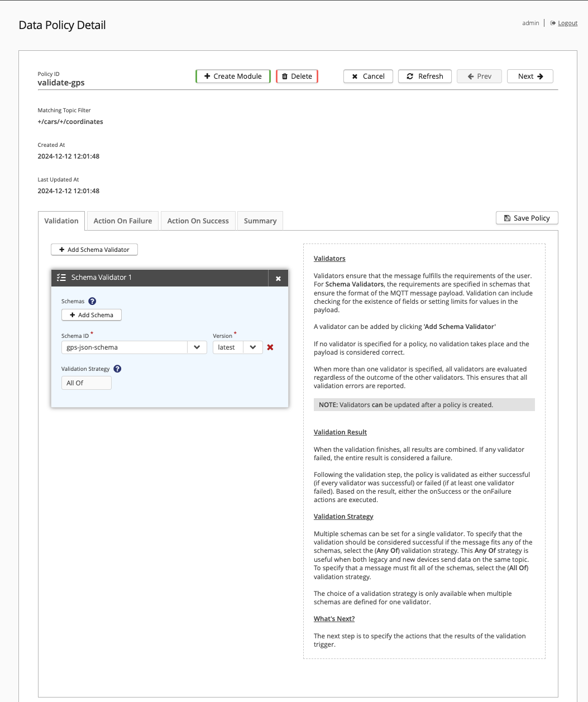This screenshot has height=702, width=588.
Task: Open the All Of strategy selector
Action: [87, 383]
